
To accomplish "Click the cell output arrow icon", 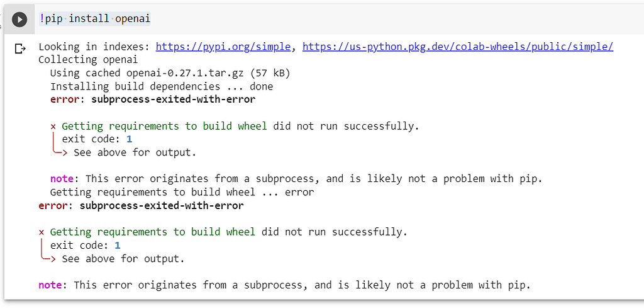I will [x=19, y=49].
